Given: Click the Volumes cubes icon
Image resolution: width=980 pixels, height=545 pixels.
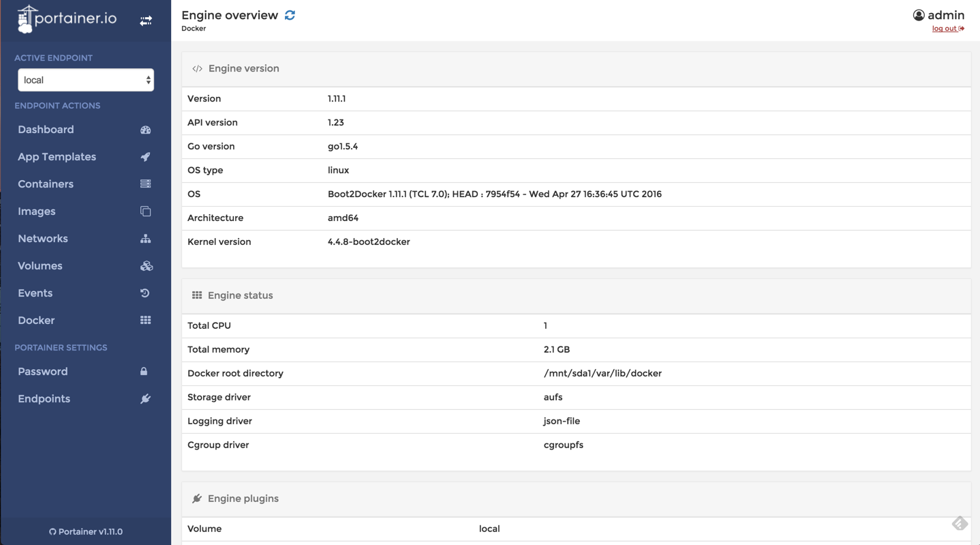Looking at the screenshot, I should pos(146,266).
